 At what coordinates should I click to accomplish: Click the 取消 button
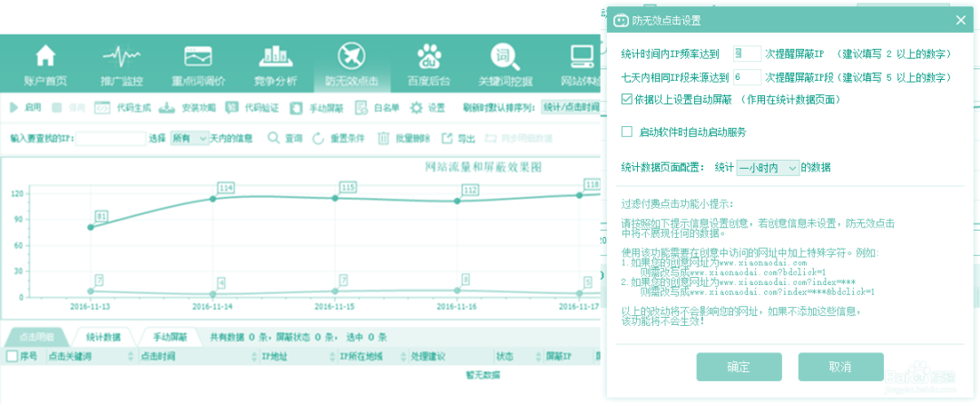(840, 367)
